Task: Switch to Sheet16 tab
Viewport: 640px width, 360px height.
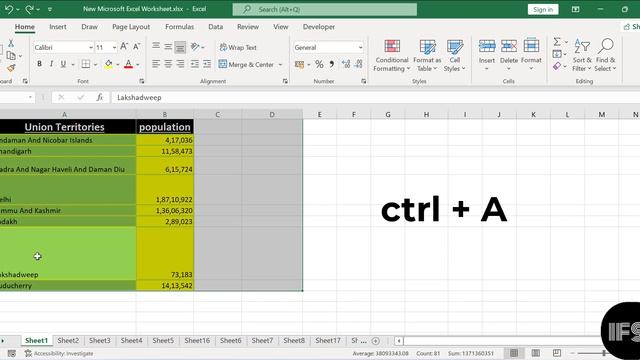Action: click(x=197, y=340)
